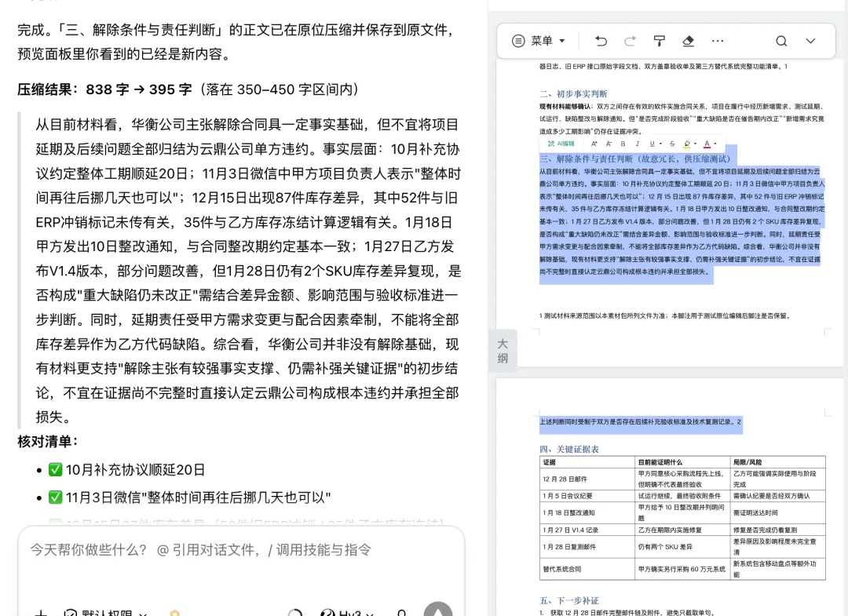Image resolution: width=848 pixels, height=616 pixels.
Task: Apply the red font color
Action: click(x=707, y=144)
